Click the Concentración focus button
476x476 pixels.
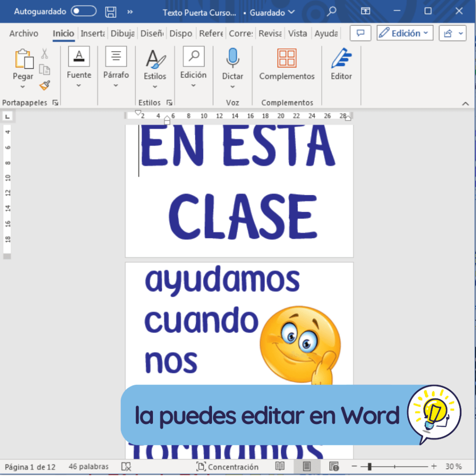point(227,467)
